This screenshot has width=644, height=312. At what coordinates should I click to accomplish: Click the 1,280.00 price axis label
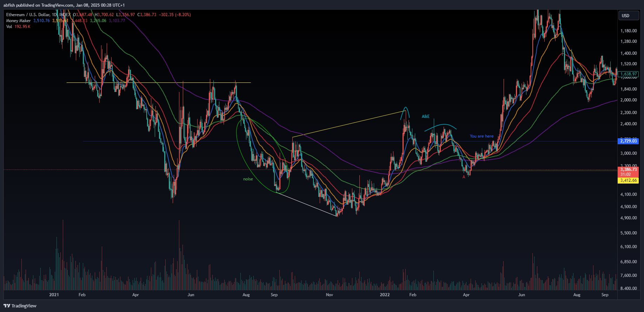629,41
